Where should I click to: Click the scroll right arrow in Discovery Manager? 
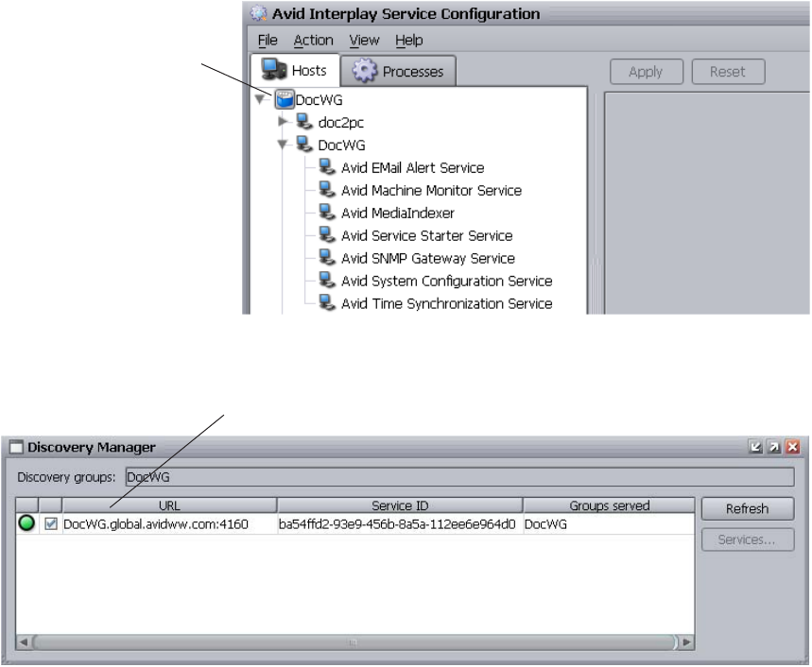point(686,642)
